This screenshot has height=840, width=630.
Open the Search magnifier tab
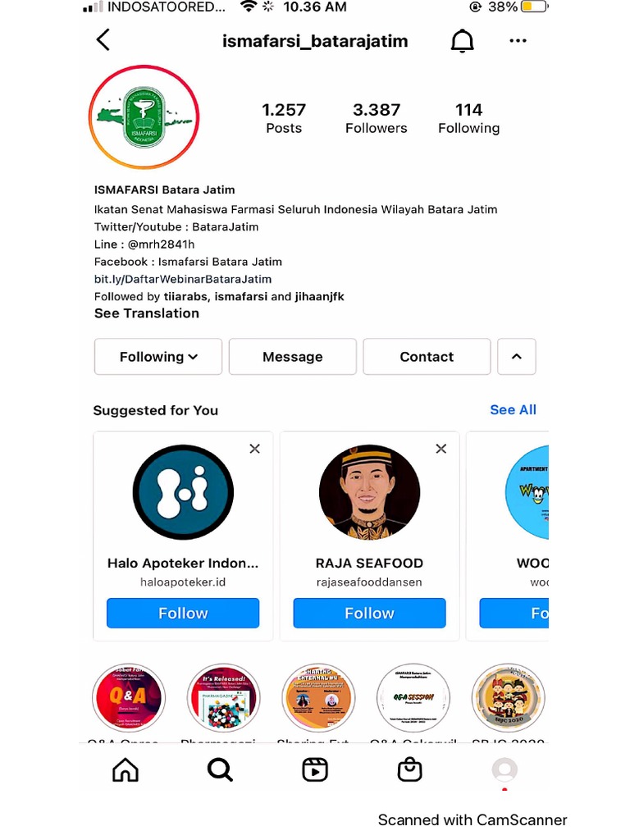(x=220, y=770)
